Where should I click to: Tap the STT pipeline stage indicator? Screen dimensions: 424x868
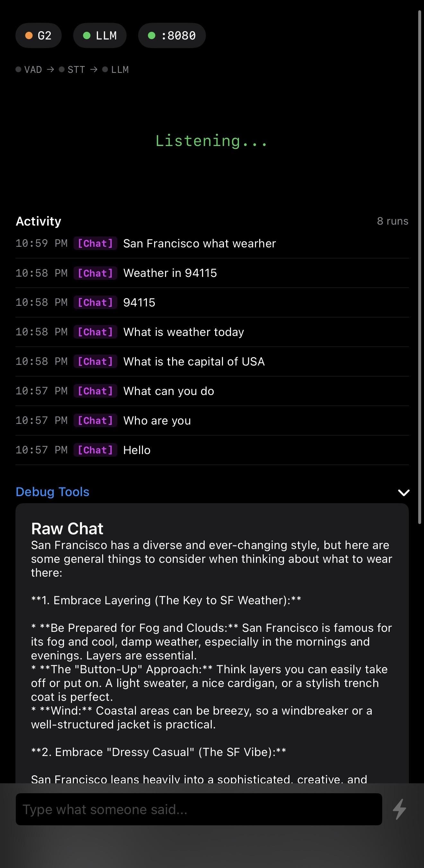click(72, 70)
